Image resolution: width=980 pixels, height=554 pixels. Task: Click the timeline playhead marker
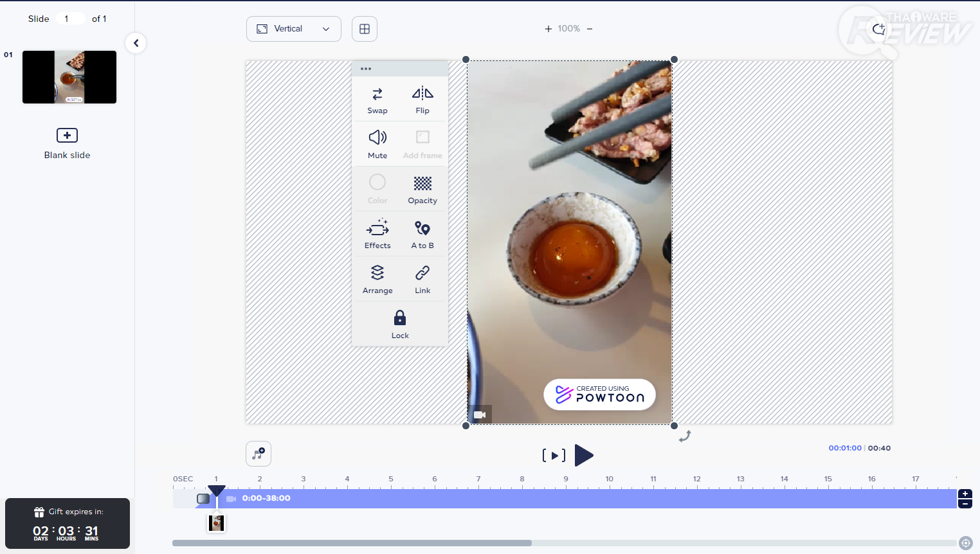217,492
